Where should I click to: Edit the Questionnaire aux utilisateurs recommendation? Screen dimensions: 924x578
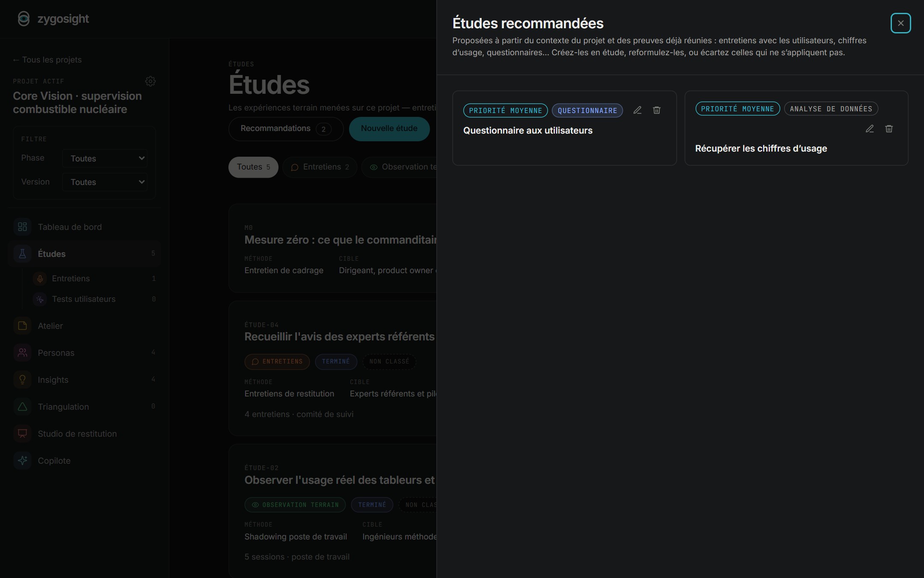coord(637,110)
